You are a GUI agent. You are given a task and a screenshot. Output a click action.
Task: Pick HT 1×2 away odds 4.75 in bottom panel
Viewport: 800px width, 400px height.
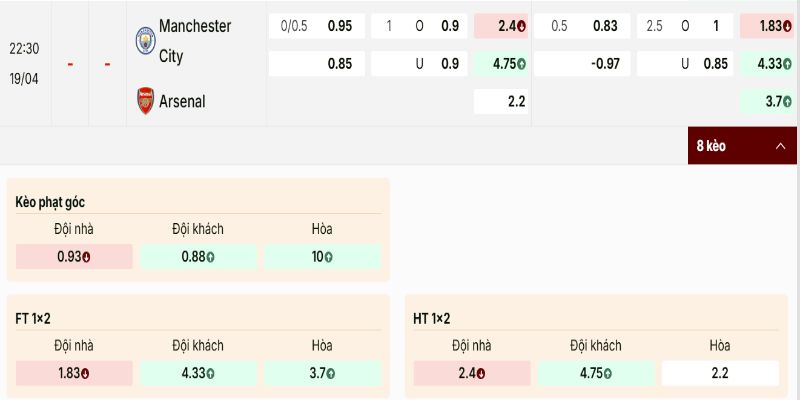tap(595, 374)
